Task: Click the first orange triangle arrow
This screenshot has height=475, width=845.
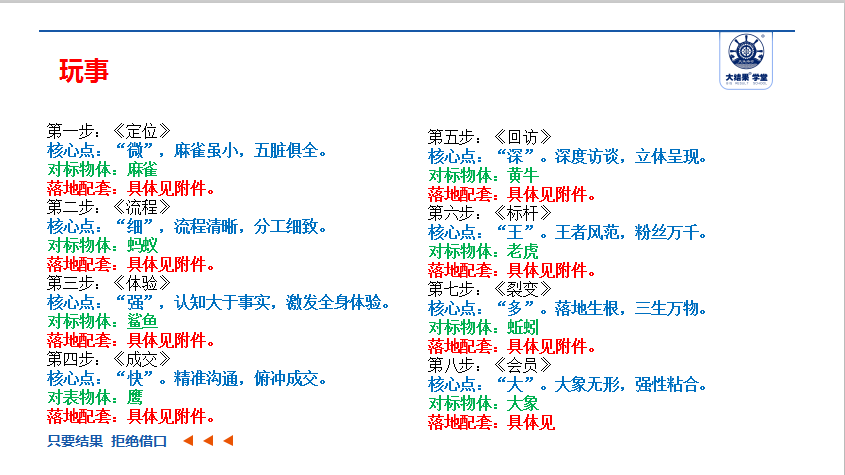Action: point(188,440)
